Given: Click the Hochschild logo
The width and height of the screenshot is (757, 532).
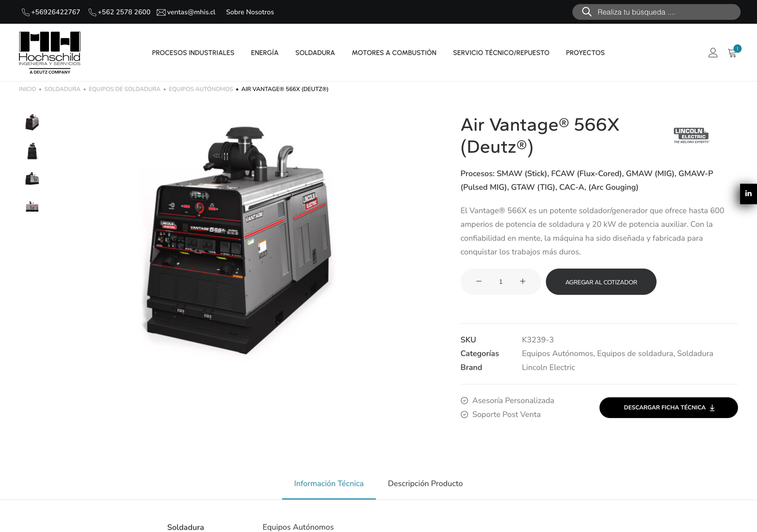Looking at the screenshot, I should (x=50, y=52).
